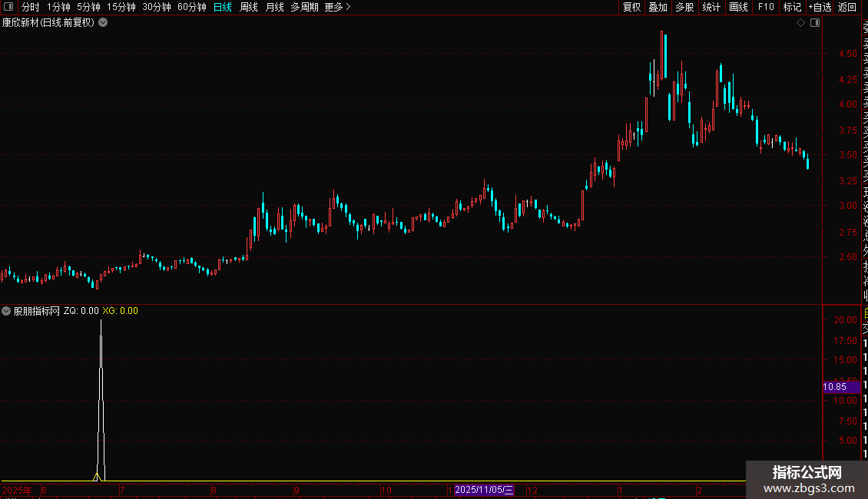The height and width of the screenshot is (499, 868).
Task: Click the 股朋指标网 indicator name
Action: 37,311
